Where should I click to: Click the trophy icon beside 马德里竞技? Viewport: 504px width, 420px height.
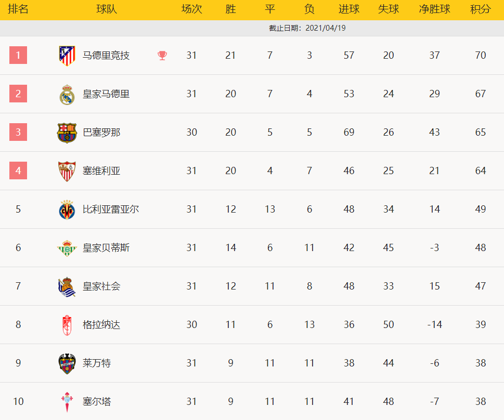click(x=162, y=56)
